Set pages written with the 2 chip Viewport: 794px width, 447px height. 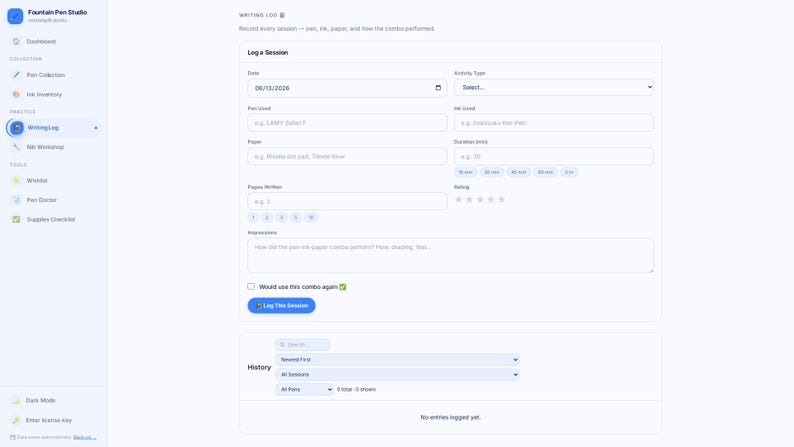(x=267, y=217)
